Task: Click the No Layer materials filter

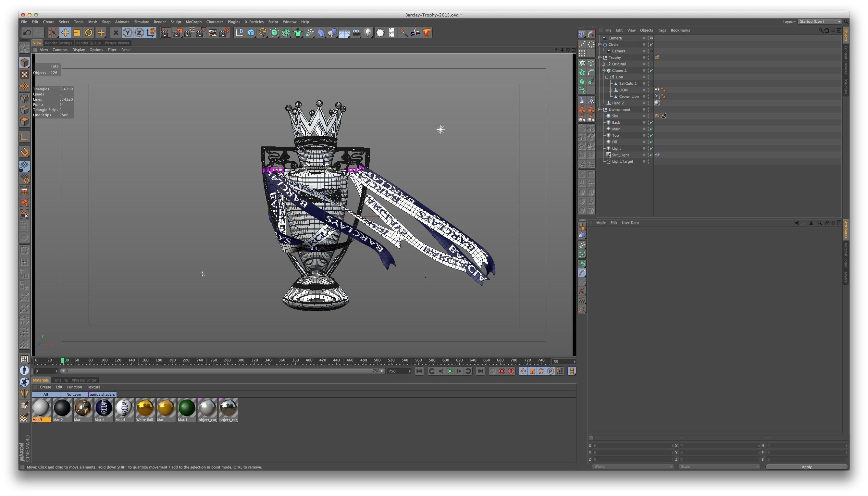Action: click(x=74, y=395)
